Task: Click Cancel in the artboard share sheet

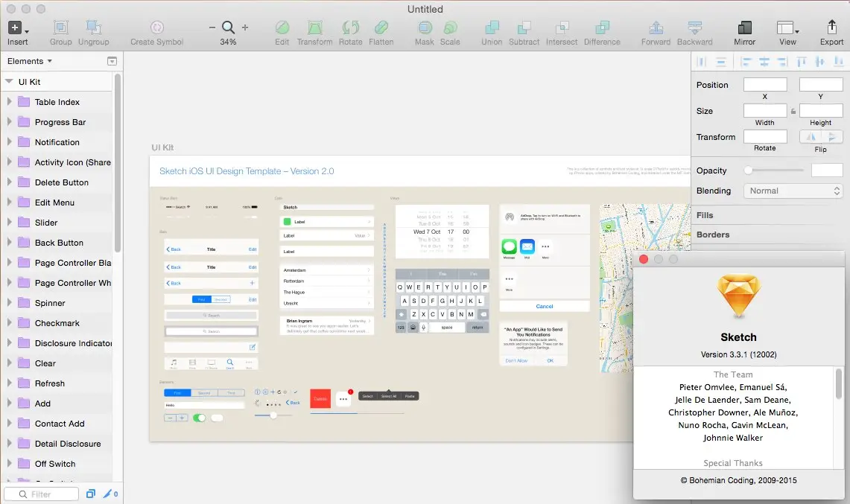Action: (545, 306)
